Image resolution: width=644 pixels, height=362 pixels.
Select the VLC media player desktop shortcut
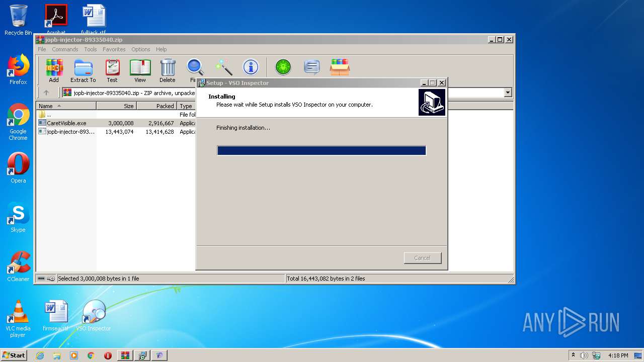[x=18, y=319]
